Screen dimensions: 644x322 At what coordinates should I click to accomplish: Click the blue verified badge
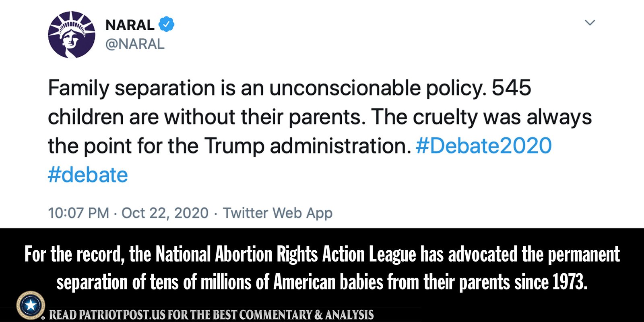pyautogui.click(x=166, y=25)
